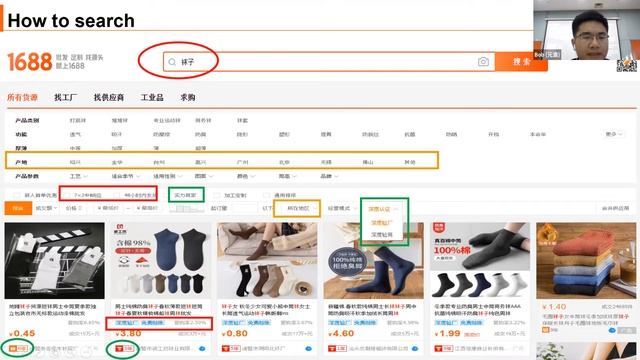
Task: Click the QR code beside the search button
Action: pos(627,65)
